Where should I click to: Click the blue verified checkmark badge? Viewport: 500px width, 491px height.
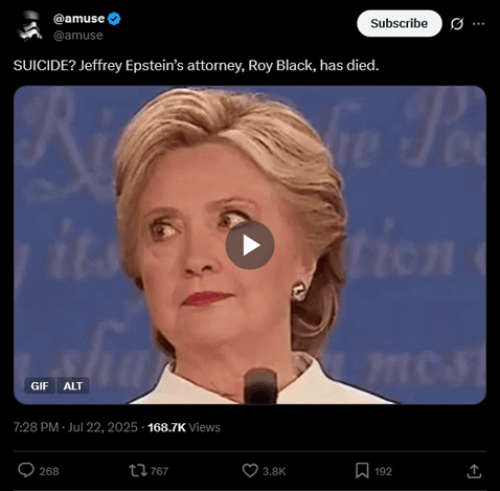click(114, 19)
